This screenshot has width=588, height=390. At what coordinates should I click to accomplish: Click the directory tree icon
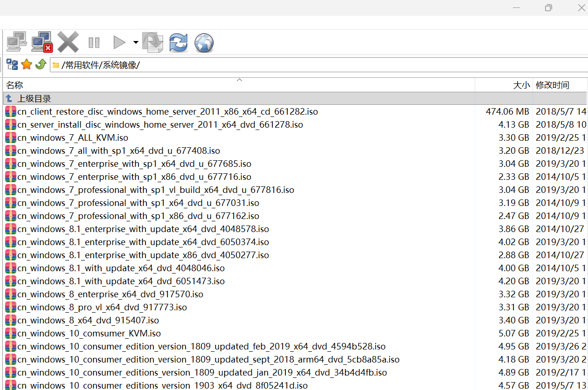[12, 65]
